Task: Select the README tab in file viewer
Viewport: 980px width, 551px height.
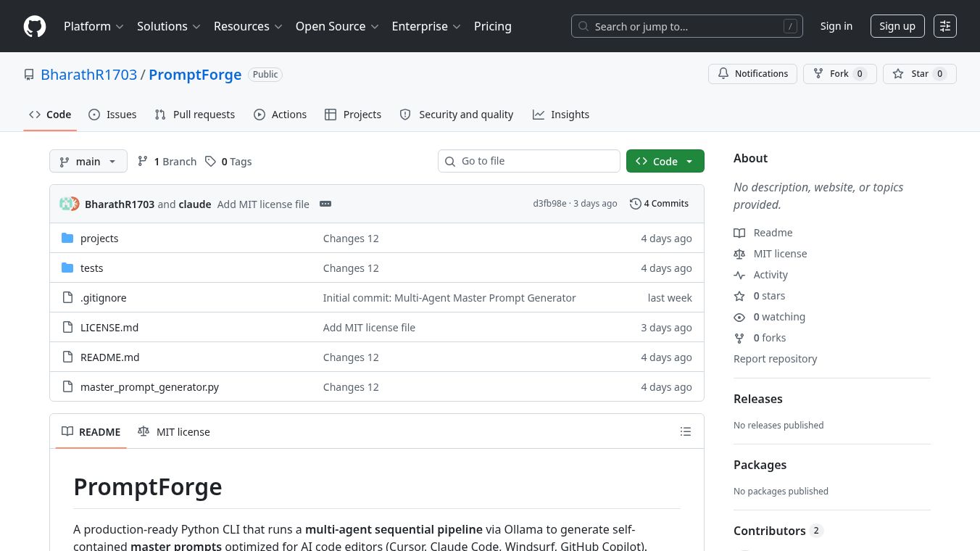Action: pyautogui.click(x=91, y=431)
